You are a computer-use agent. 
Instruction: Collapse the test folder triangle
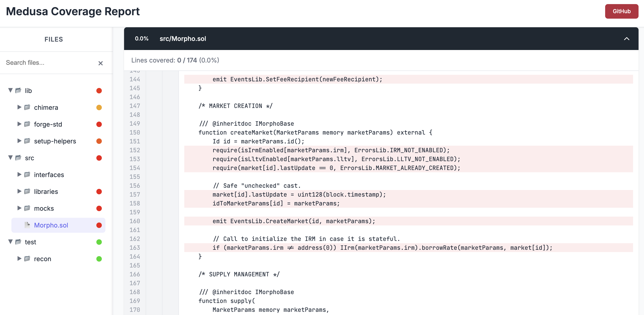tap(10, 242)
